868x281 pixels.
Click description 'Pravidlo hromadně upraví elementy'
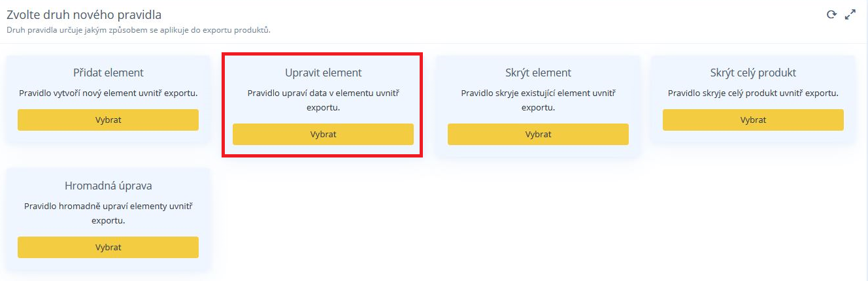coord(108,213)
